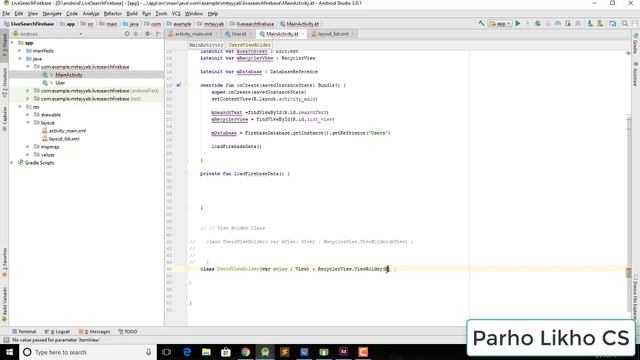Click the Windows search input field
Viewport: 640px width, 360px height.
pos(87,352)
